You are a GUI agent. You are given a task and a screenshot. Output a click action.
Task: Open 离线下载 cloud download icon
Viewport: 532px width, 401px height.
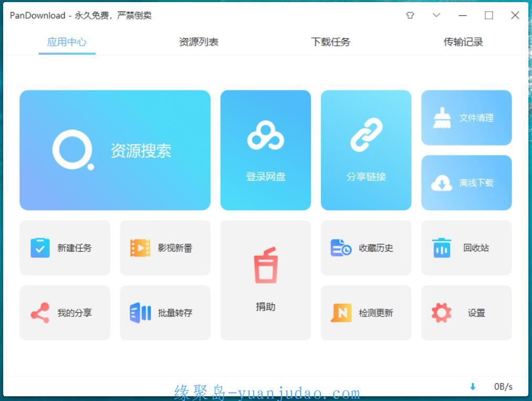(442, 183)
